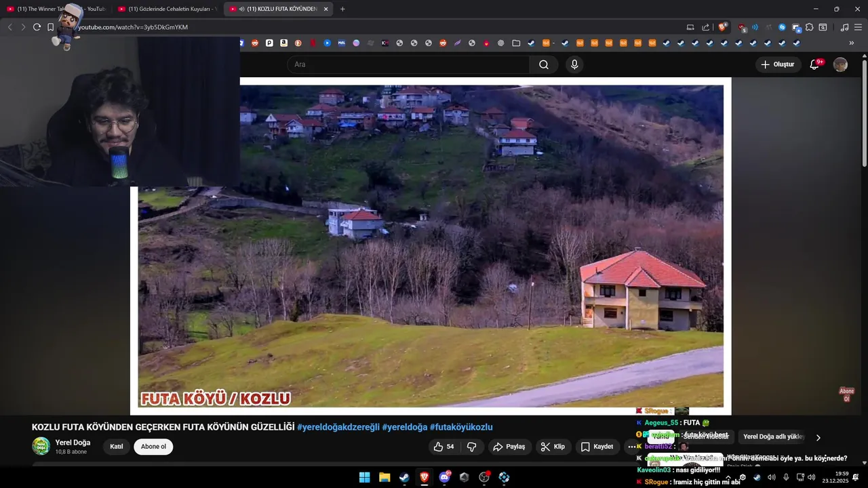Viewport: 868px width, 488px height.
Task: Join the channel with Katıl
Action: coord(117,447)
